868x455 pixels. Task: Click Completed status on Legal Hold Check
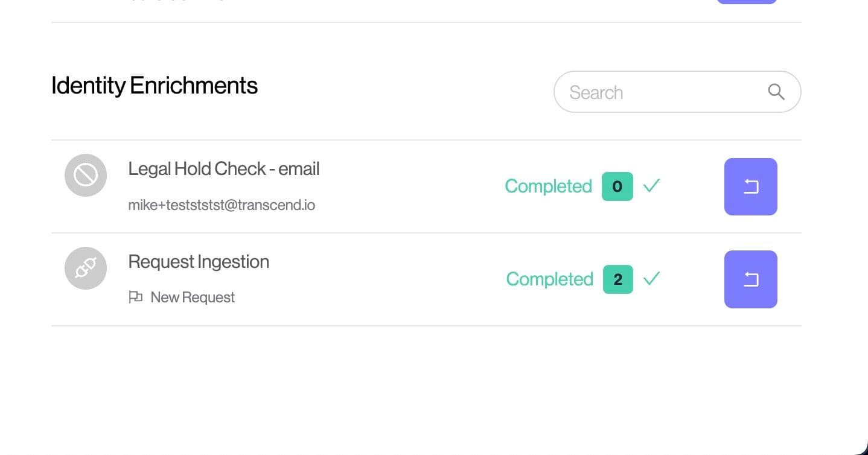548,186
